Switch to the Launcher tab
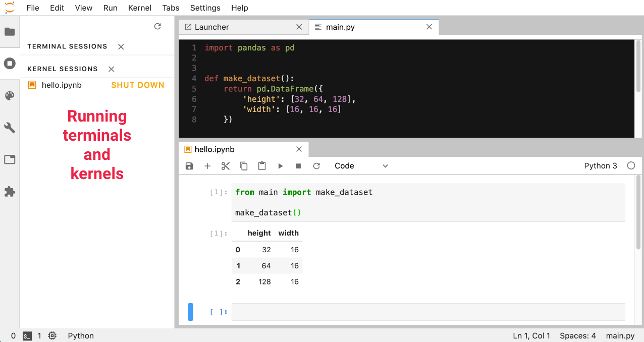Screen dimensions: 644x342 click(212, 27)
